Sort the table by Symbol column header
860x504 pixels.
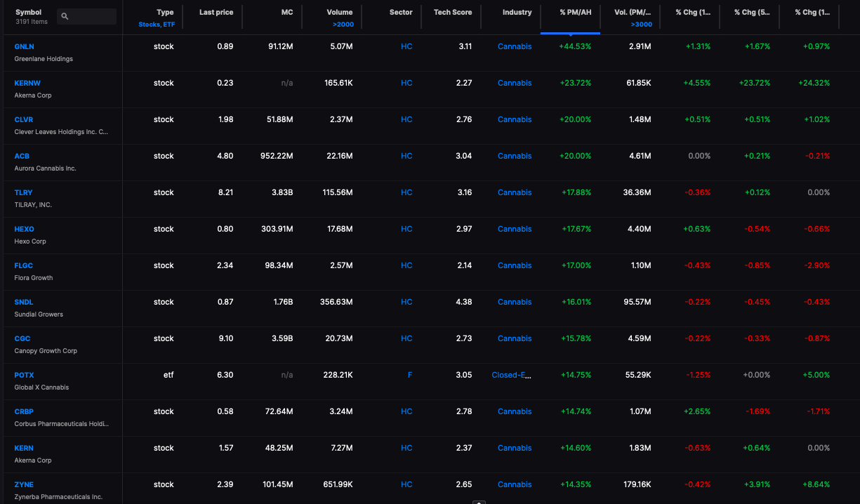[29, 12]
